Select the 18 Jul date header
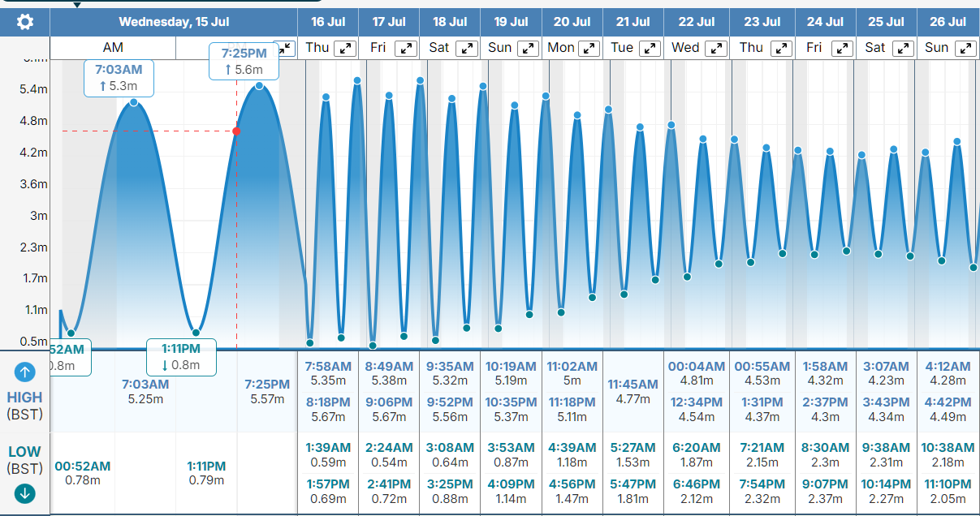The image size is (980, 516). click(x=450, y=22)
